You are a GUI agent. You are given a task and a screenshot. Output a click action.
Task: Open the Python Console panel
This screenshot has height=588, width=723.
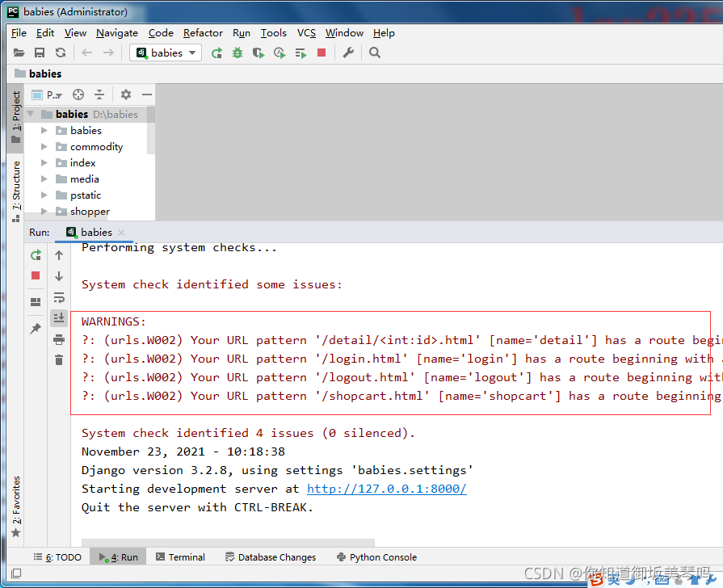376,556
